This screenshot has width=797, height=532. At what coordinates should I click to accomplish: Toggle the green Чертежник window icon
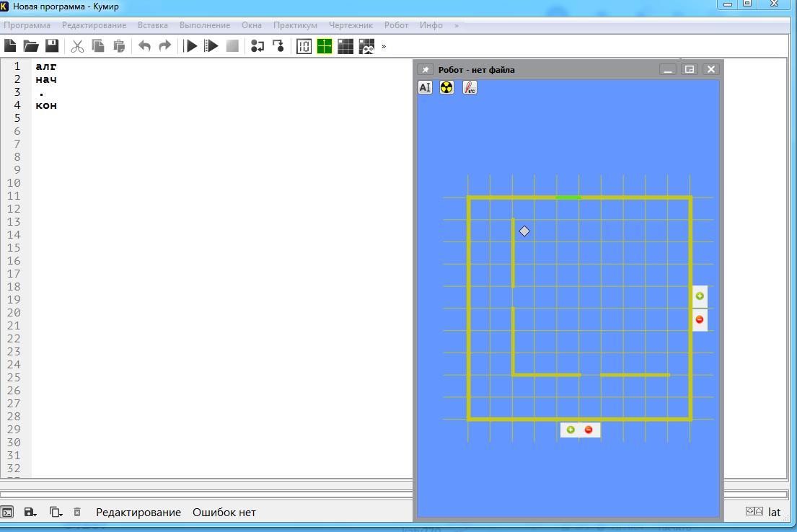(325, 46)
